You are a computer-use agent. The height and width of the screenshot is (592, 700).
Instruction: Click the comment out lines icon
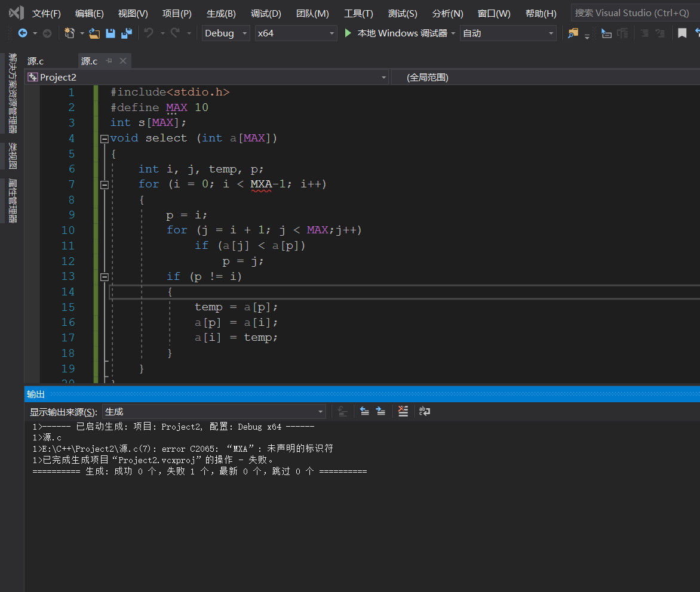[644, 33]
